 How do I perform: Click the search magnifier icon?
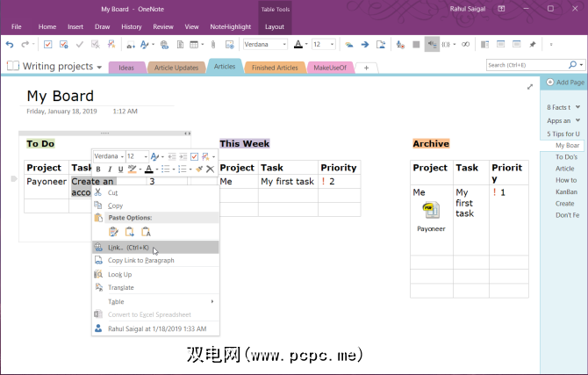[572, 65]
